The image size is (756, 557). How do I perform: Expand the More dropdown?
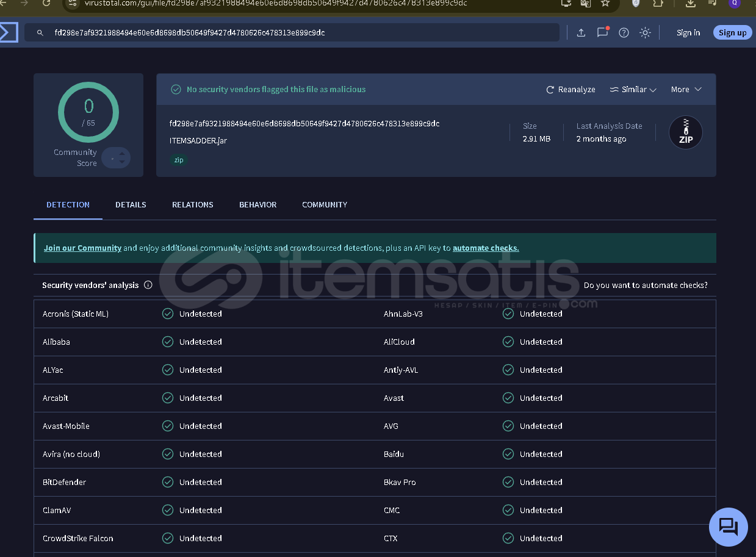pos(686,90)
